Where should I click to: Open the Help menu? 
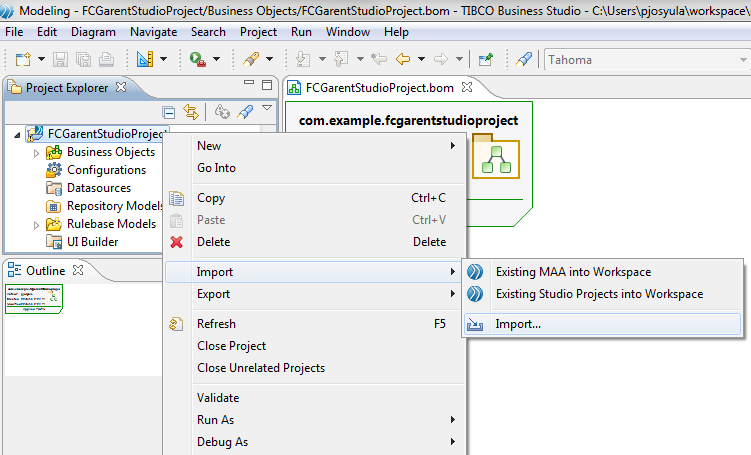(396, 32)
